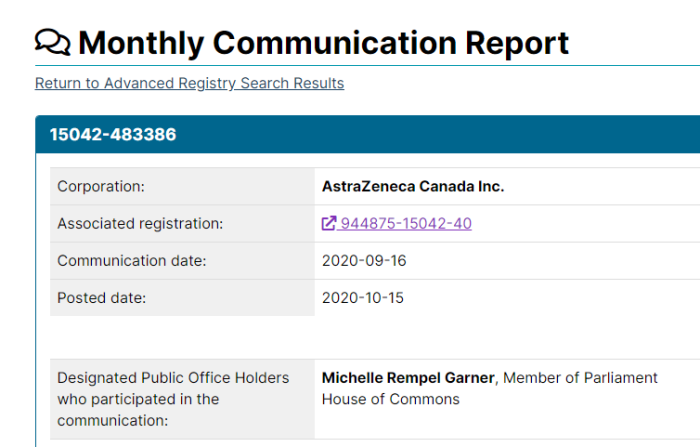Select posted date value 2020-10-15

[x=362, y=297]
